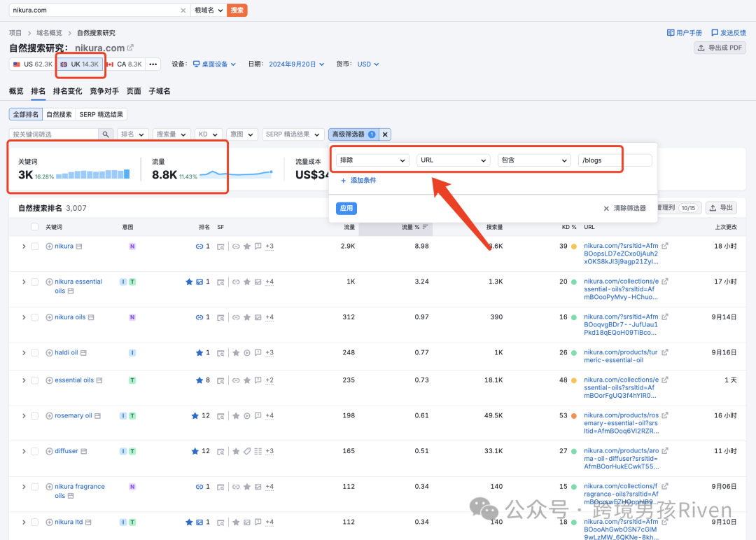Open more countries ellipsis button

pos(153,64)
